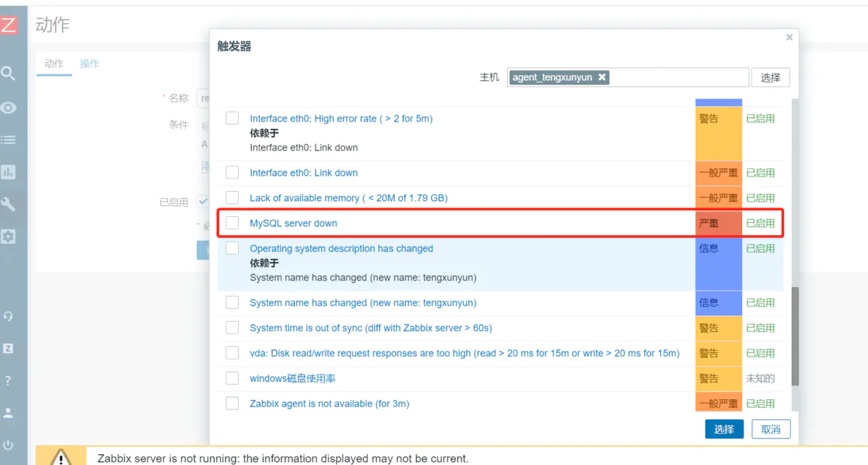The image size is (868, 465).
Task: Click 警告 severity of System time row
Action: click(719, 328)
